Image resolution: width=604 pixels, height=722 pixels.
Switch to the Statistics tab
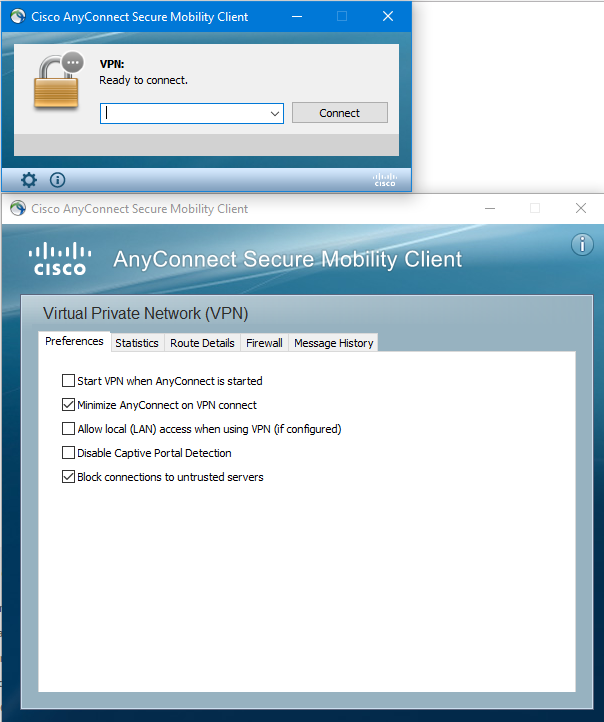137,343
